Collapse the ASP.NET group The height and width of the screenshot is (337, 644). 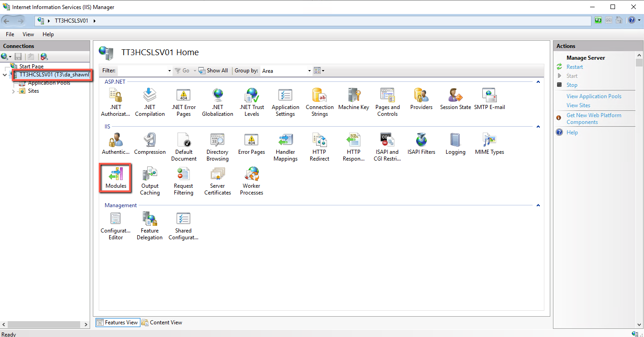point(538,82)
